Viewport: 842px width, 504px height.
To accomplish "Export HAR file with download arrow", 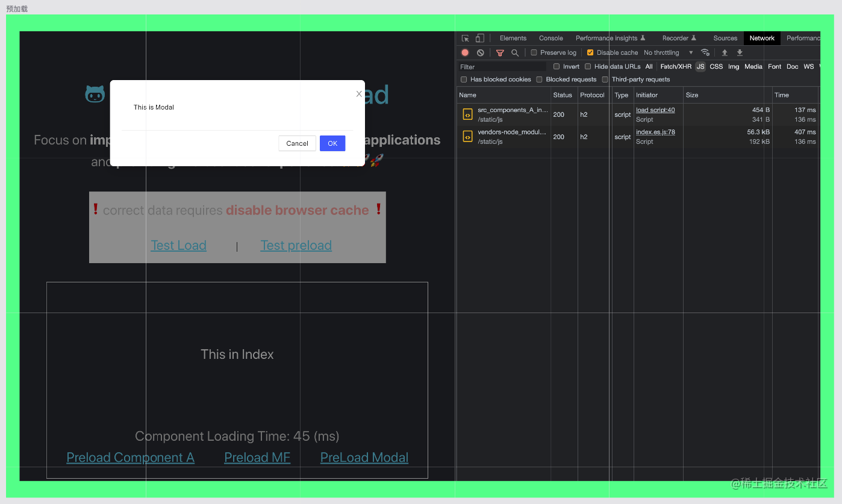I will click(740, 53).
